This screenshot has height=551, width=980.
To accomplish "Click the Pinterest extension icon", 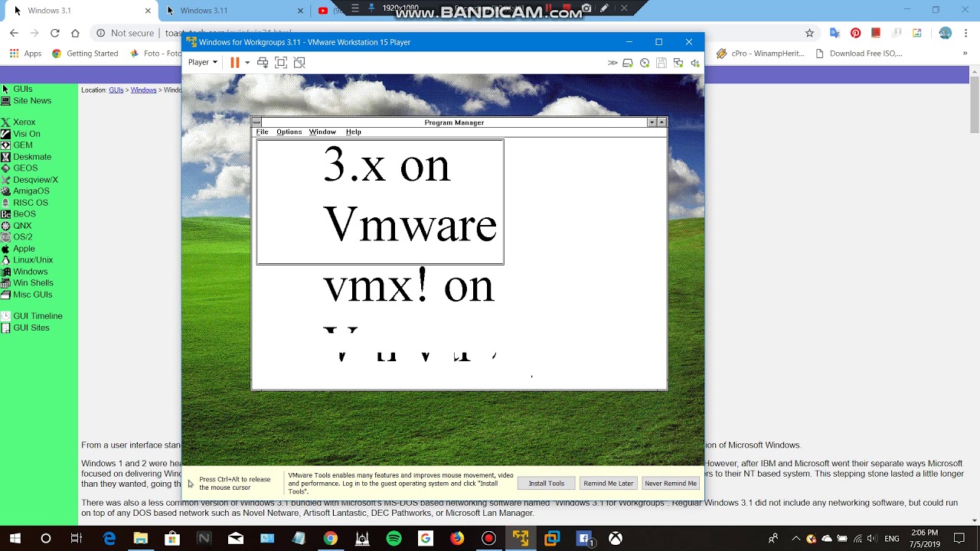I will [855, 33].
